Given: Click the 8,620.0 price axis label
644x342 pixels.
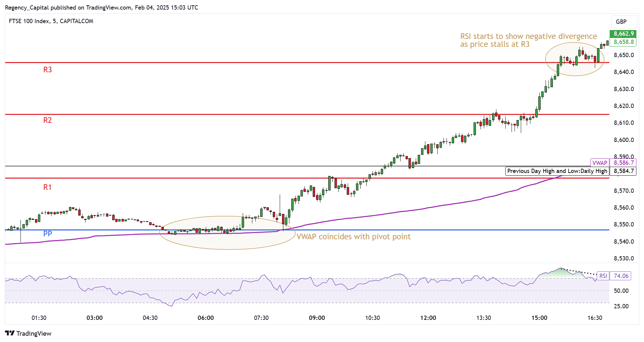Looking at the screenshot, I should (x=624, y=106).
